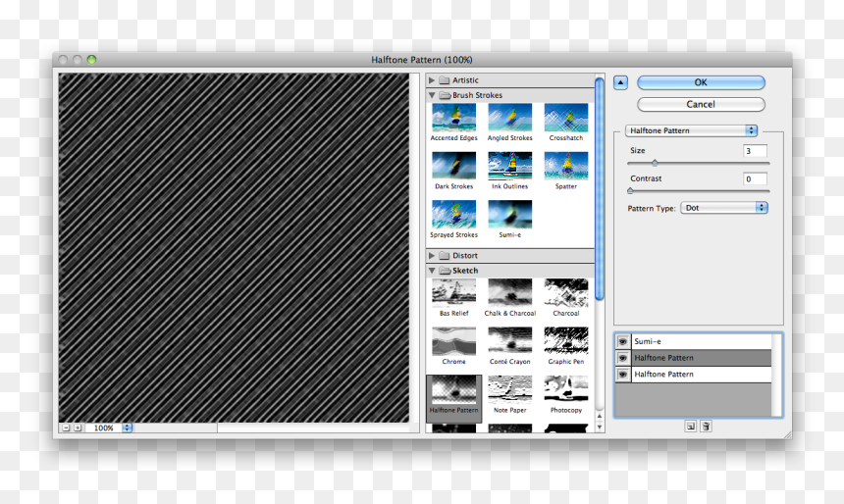Select the Chrome sketch filter
The width and height of the screenshot is (844, 504).
(453, 341)
